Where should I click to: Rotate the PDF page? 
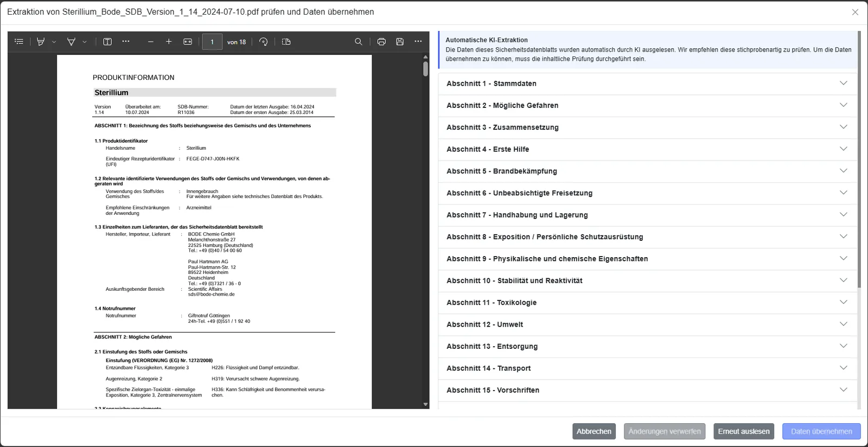click(x=264, y=42)
